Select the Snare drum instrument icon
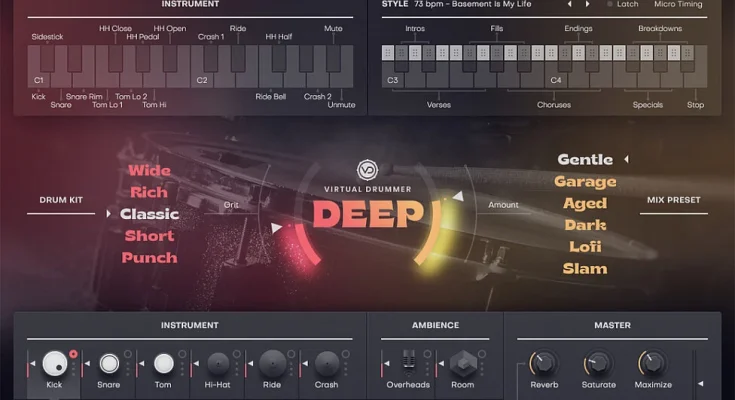Screen dimensions: 735x400 [x=109, y=363]
